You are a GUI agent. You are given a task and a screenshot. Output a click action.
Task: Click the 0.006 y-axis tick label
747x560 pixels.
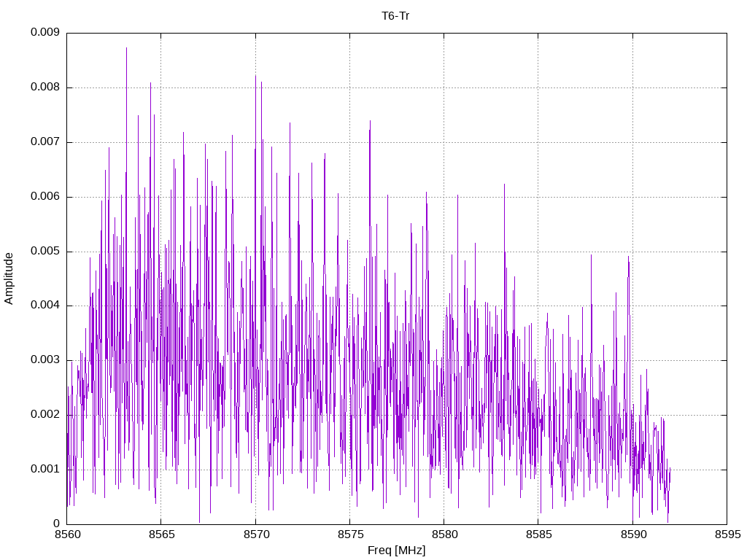click(x=45, y=196)
